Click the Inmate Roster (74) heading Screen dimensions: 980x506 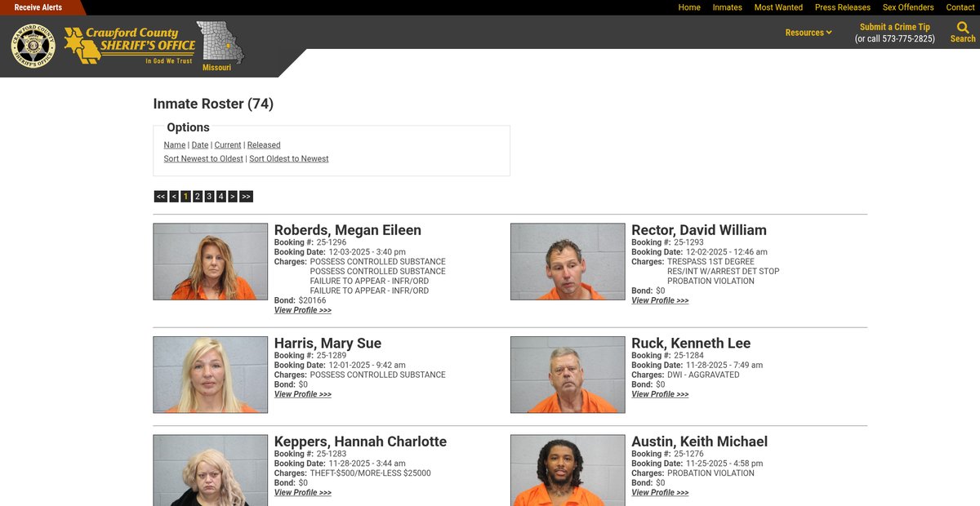[x=213, y=104]
